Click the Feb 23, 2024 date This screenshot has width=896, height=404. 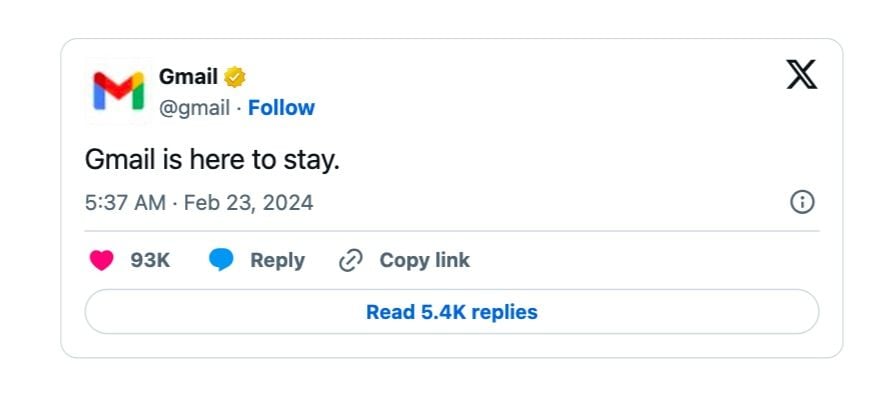[x=249, y=203]
